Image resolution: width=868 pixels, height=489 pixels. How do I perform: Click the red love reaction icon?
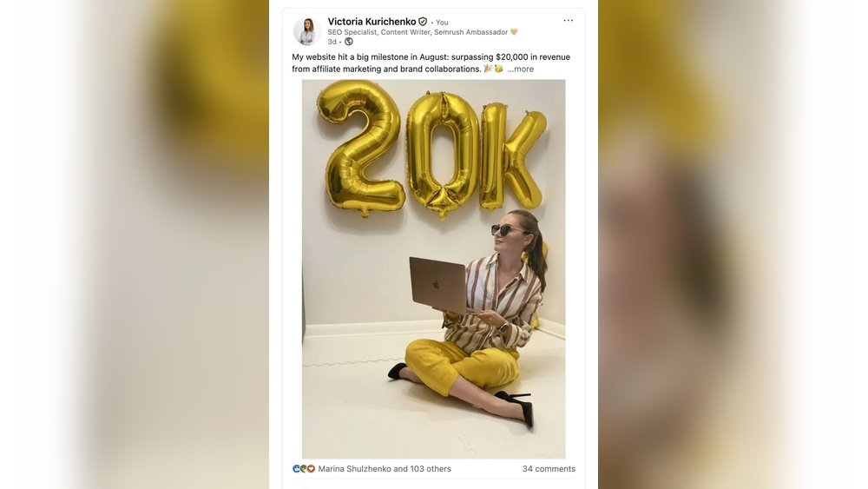pyautogui.click(x=311, y=468)
